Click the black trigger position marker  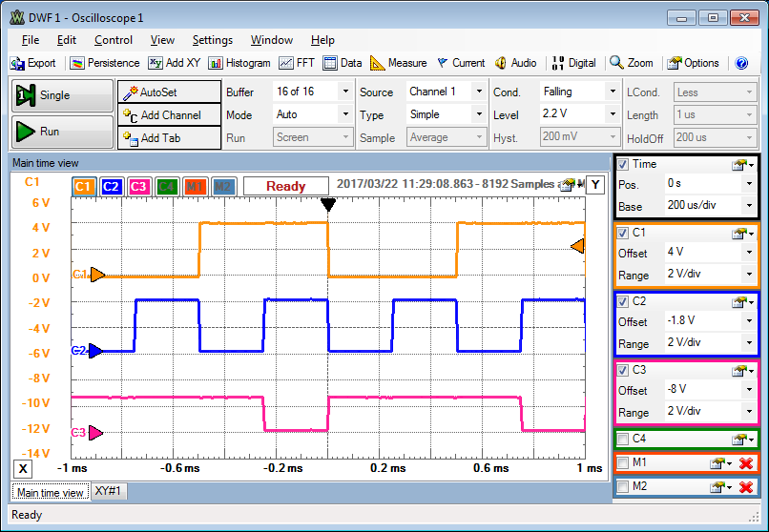coord(328,204)
